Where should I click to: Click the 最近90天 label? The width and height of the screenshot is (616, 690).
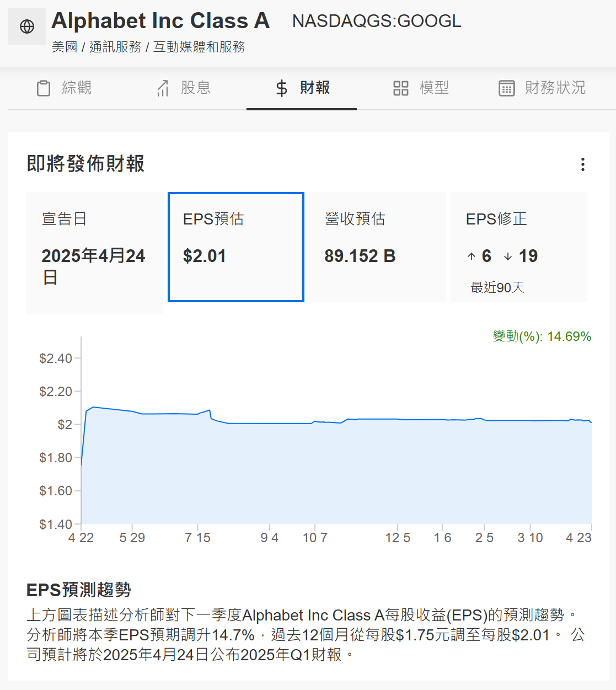pyautogui.click(x=497, y=287)
